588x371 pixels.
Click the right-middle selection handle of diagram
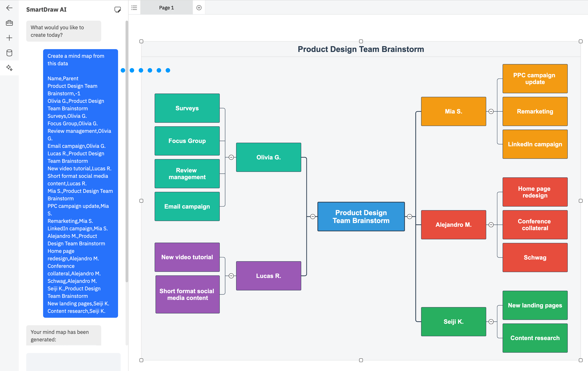[x=581, y=201]
